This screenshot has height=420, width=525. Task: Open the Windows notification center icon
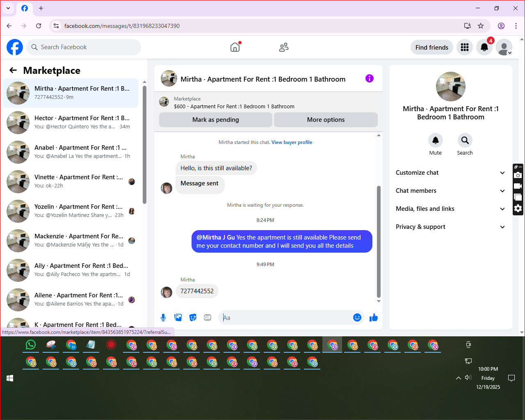[x=511, y=378]
